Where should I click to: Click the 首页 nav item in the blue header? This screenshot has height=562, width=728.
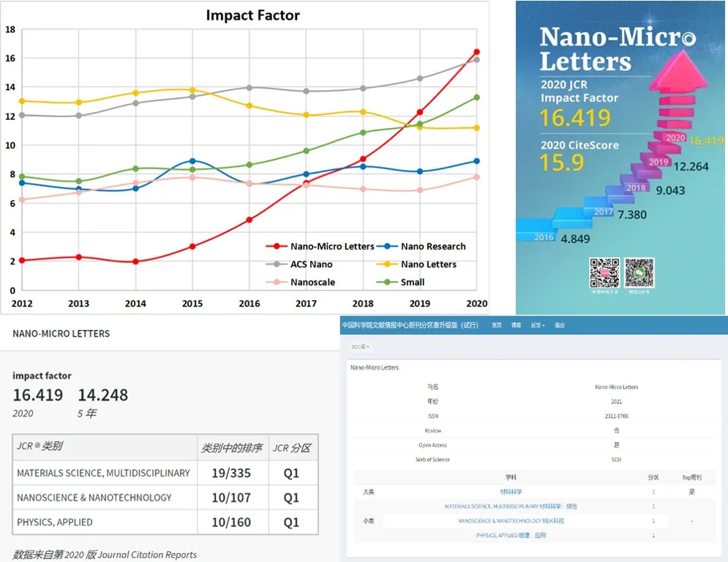tap(496, 325)
